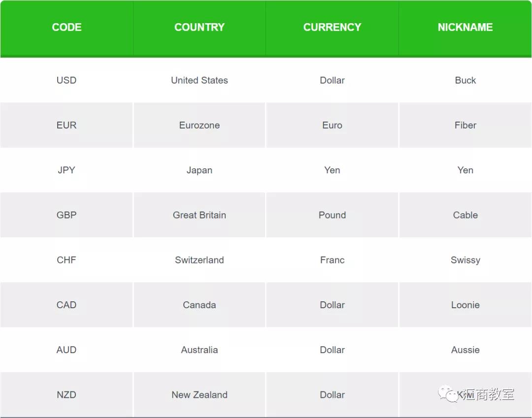532x418 pixels.
Task: Select the JPY code cell
Action: click(66, 170)
